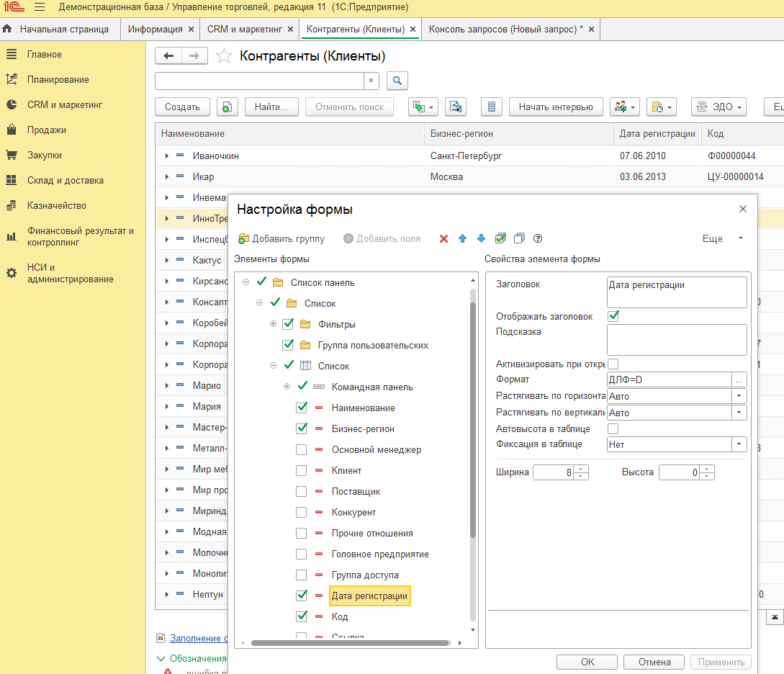The width and height of the screenshot is (784, 674).
Task: Click into the Заголовок text field
Action: coord(676,292)
